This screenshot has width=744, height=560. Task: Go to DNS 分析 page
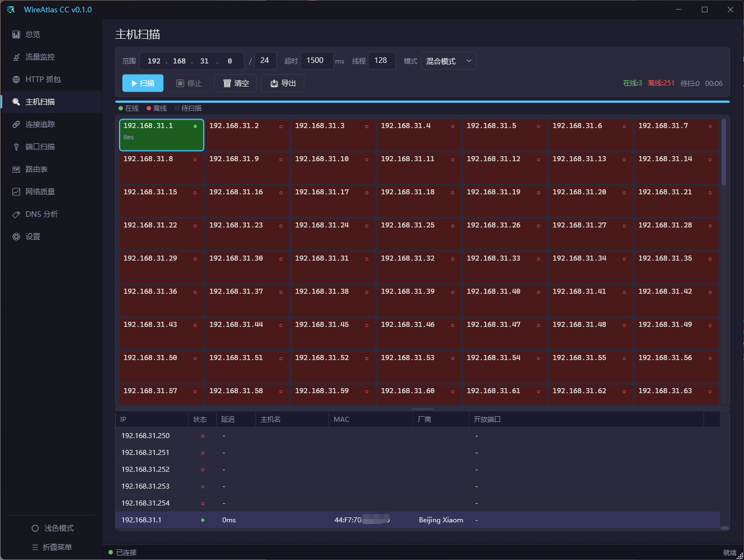[x=51, y=214]
